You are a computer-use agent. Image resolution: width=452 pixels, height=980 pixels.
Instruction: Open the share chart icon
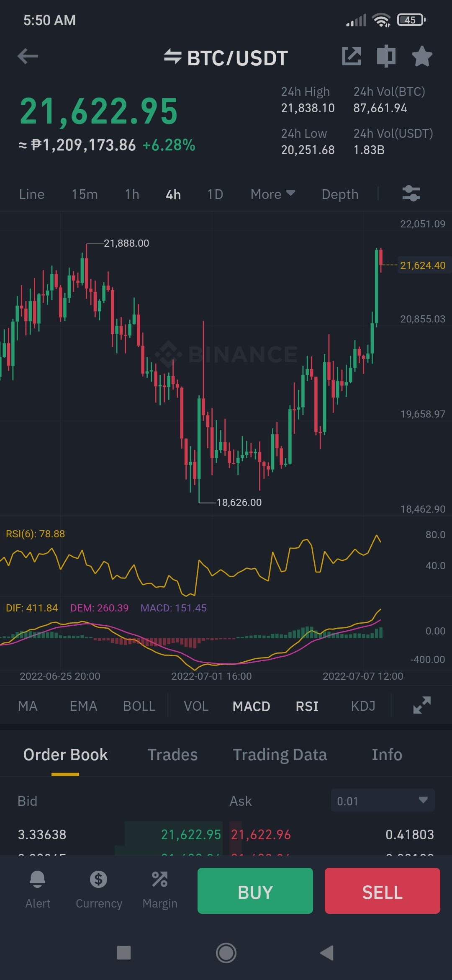pos(352,56)
